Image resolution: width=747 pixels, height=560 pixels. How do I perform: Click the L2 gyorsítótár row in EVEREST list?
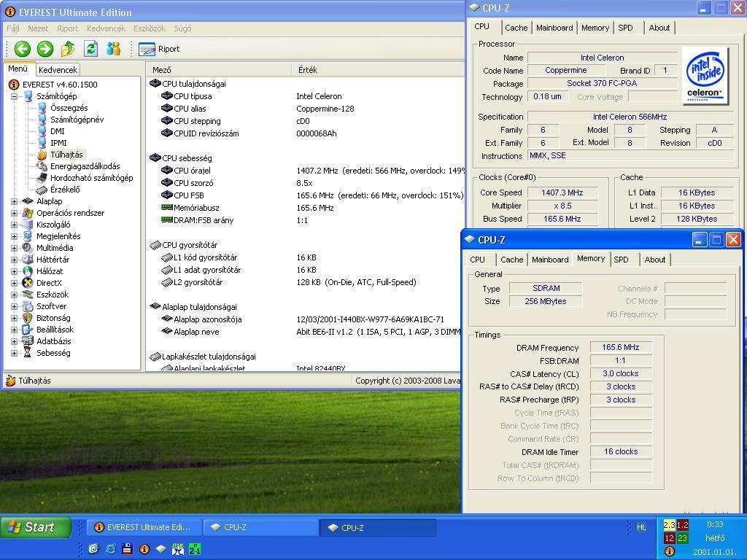[x=305, y=282]
